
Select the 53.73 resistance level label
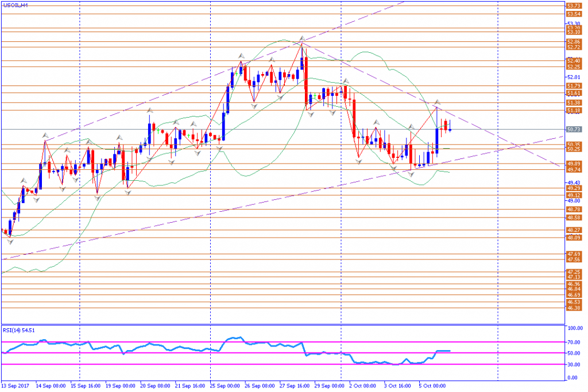(574, 6)
